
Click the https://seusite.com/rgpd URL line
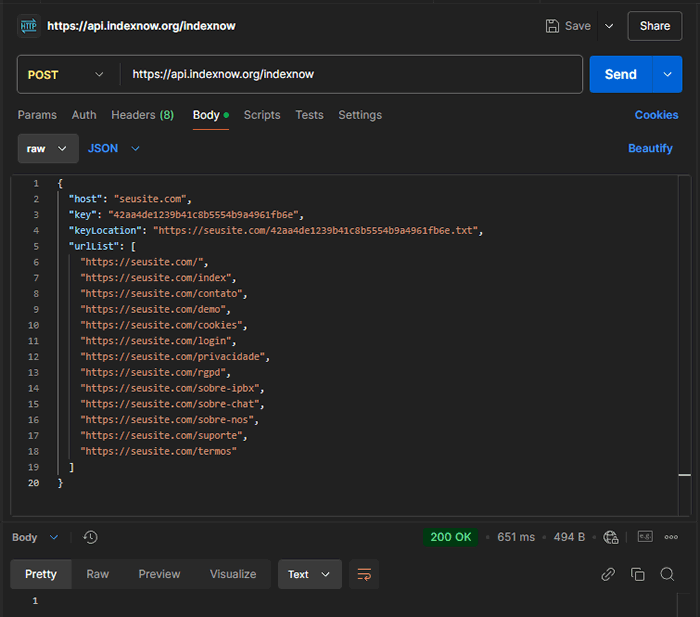click(x=153, y=372)
